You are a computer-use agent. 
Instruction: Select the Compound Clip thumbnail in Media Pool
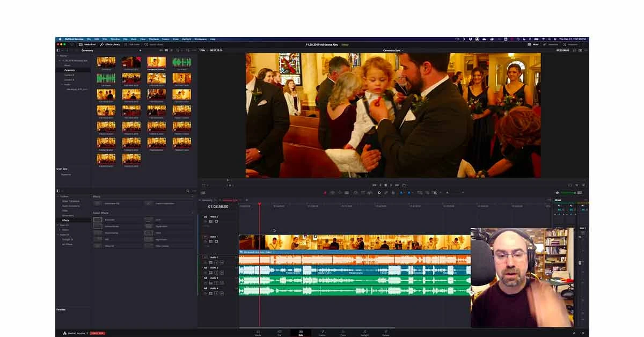[158, 63]
